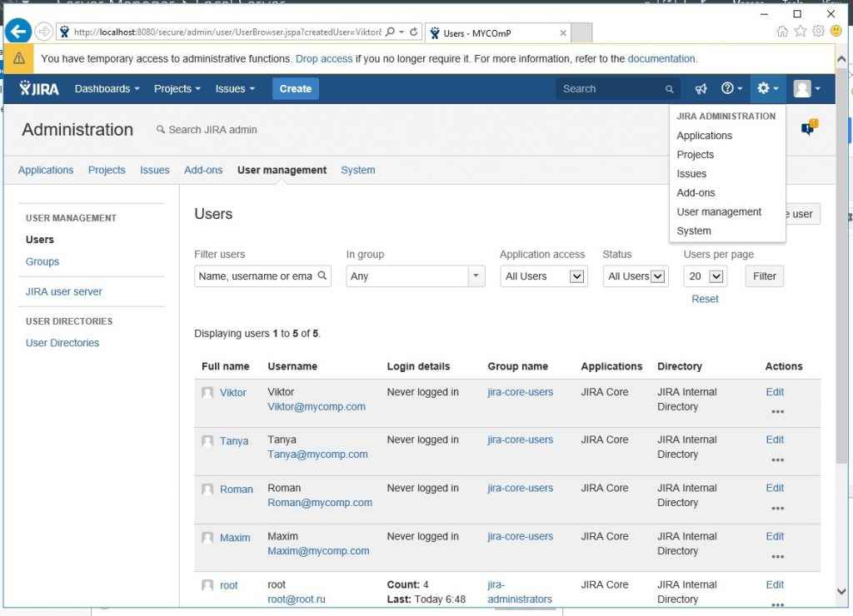Click the address bar search magnifier icon

coord(390,32)
